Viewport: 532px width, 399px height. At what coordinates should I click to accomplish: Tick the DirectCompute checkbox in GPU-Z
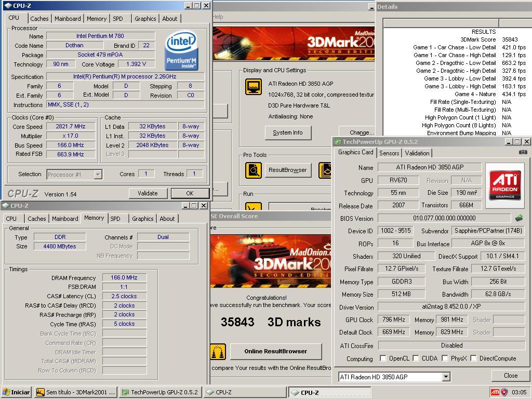(x=473, y=358)
